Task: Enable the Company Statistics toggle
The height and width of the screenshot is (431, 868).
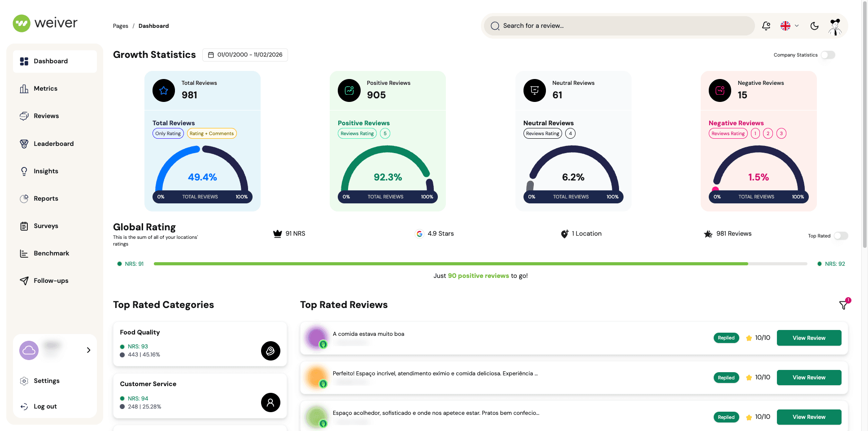Action: pos(828,55)
